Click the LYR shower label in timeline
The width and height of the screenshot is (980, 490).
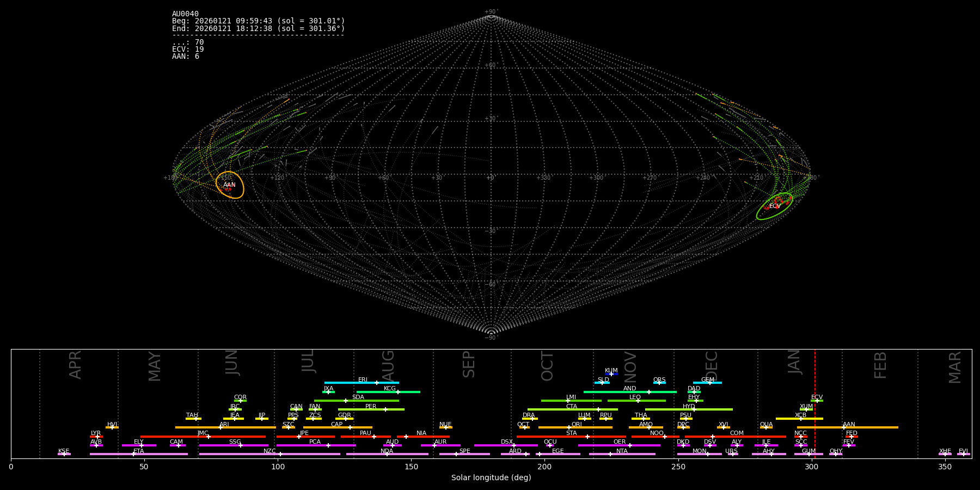point(96,433)
